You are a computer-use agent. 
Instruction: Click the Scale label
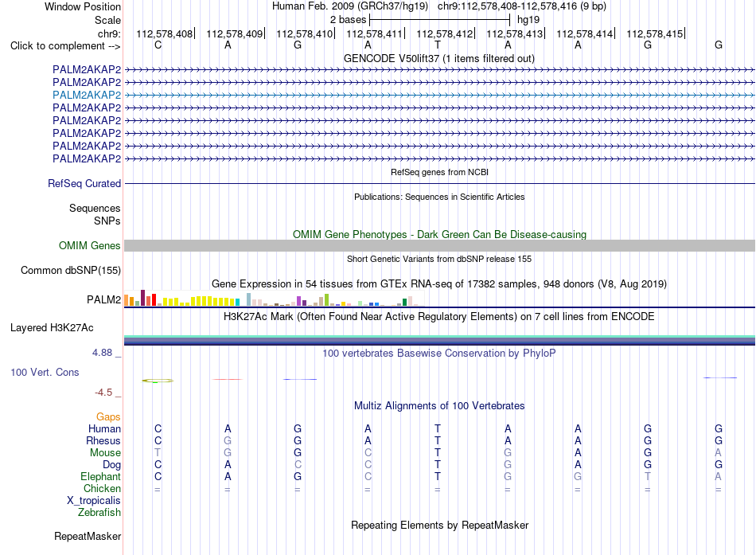coord(107,20)
